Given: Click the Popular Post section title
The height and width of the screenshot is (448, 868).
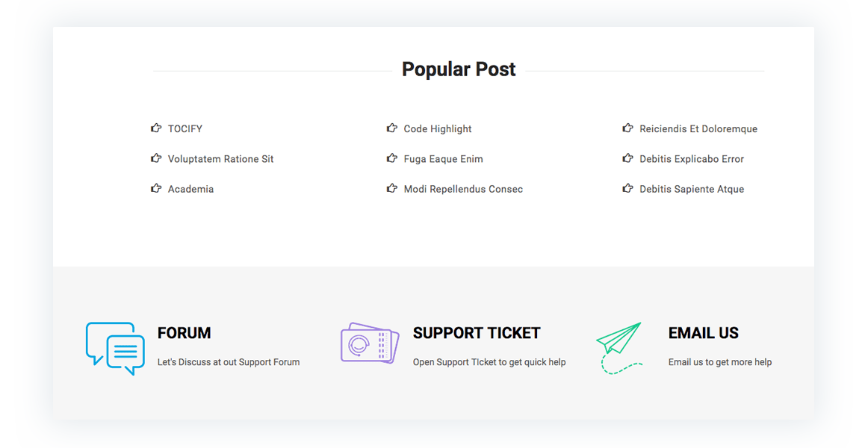Looking at the screenshot, I should point(459,69).
